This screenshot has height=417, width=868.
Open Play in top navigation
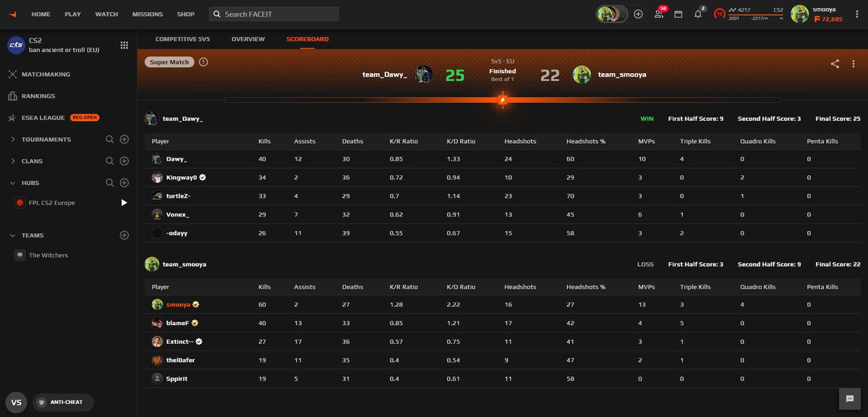click(x=73, y=14)
